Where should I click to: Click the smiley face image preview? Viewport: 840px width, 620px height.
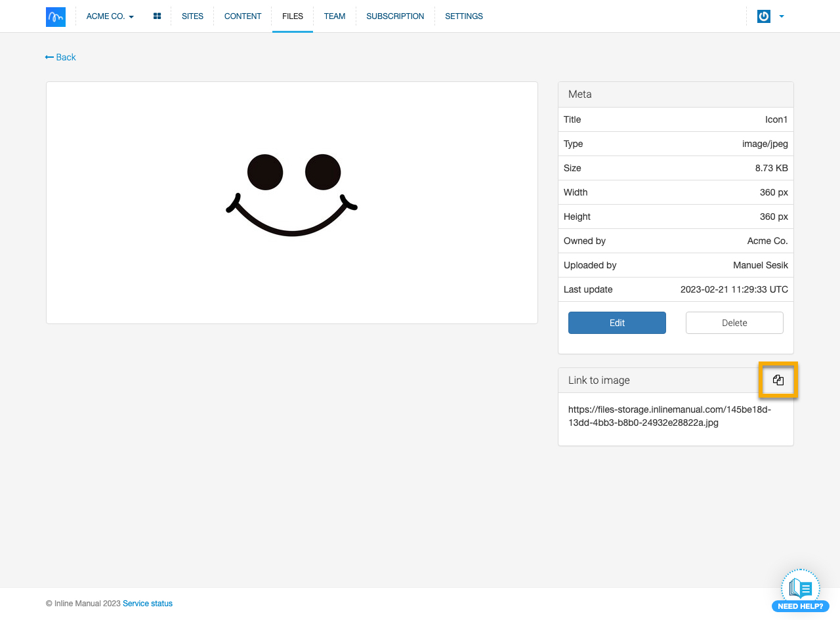click(x=292, y=196)
